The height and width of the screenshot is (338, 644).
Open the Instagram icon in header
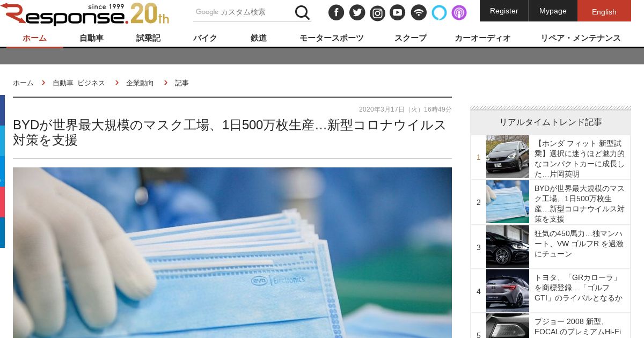pyautogui.click(x=377, y=12)
